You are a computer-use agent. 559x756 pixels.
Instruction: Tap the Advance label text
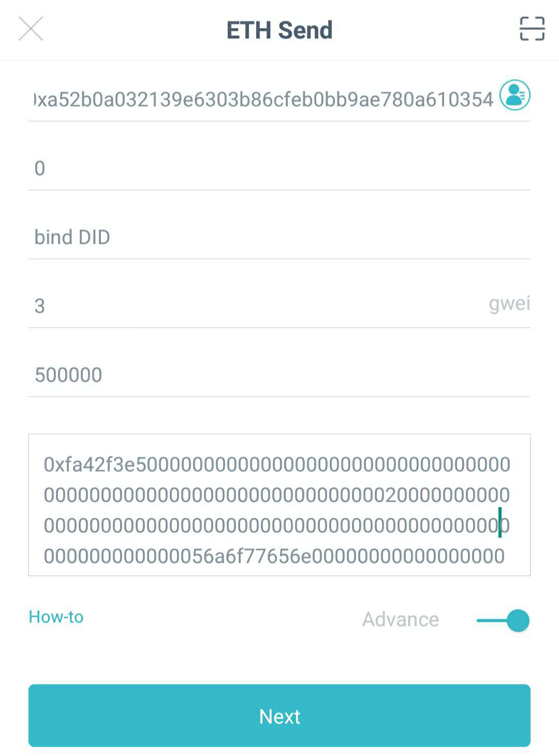400,619
